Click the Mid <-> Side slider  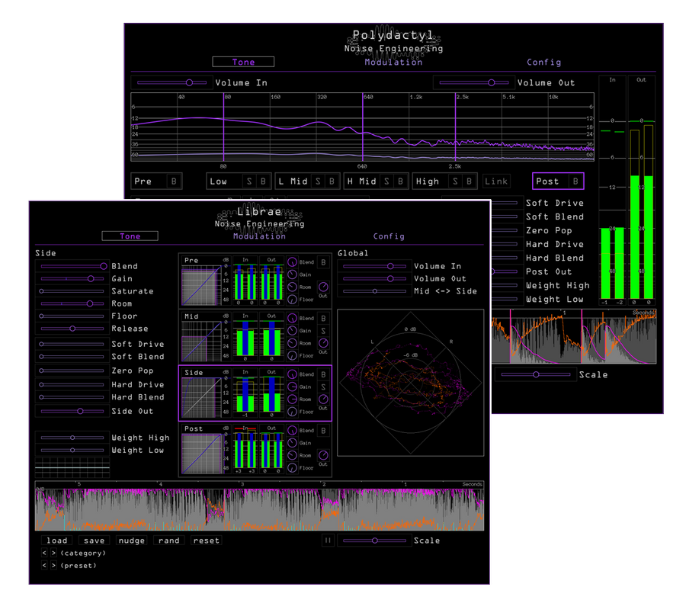[374, 291]
